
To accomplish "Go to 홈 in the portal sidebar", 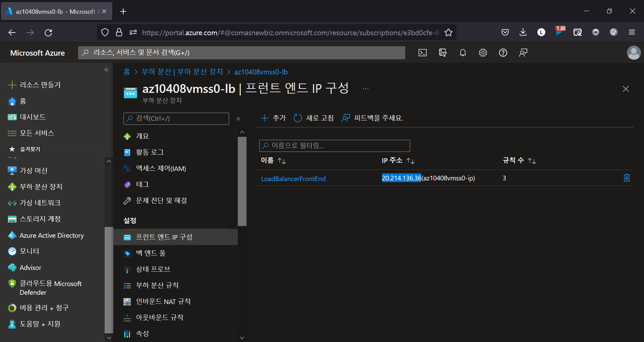I will tap(17, 101).
